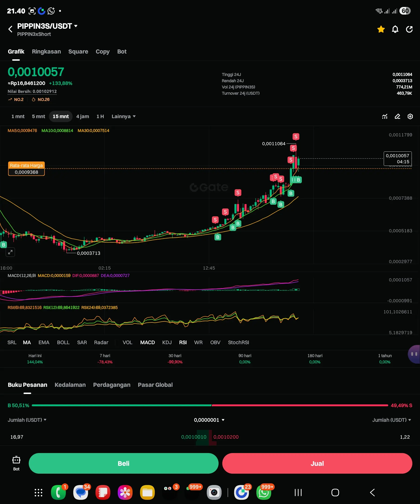Screen dimensions: 420x504
Task: Enable the OBV sub-indicator
Action: 215,343
